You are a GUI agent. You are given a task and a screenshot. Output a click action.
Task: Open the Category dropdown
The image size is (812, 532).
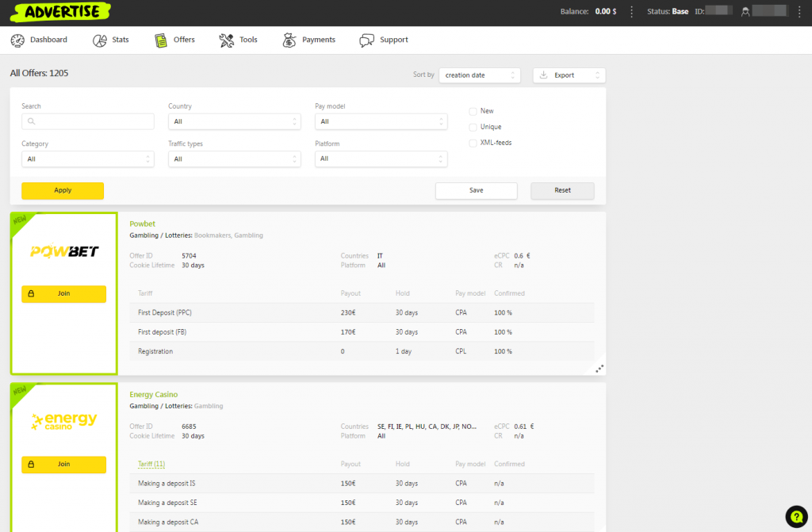(87, 159)
